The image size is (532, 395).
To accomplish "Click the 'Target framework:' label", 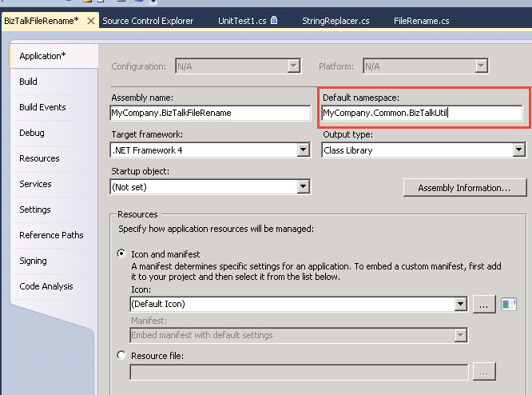I will 147,134.
